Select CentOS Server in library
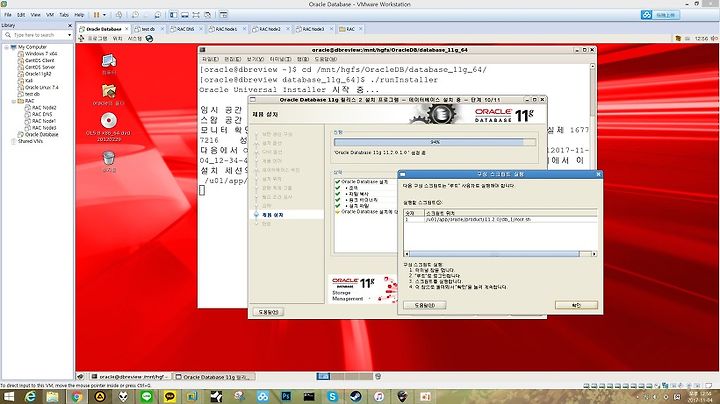The image size is (720, 404). click(x=40, y=67)
